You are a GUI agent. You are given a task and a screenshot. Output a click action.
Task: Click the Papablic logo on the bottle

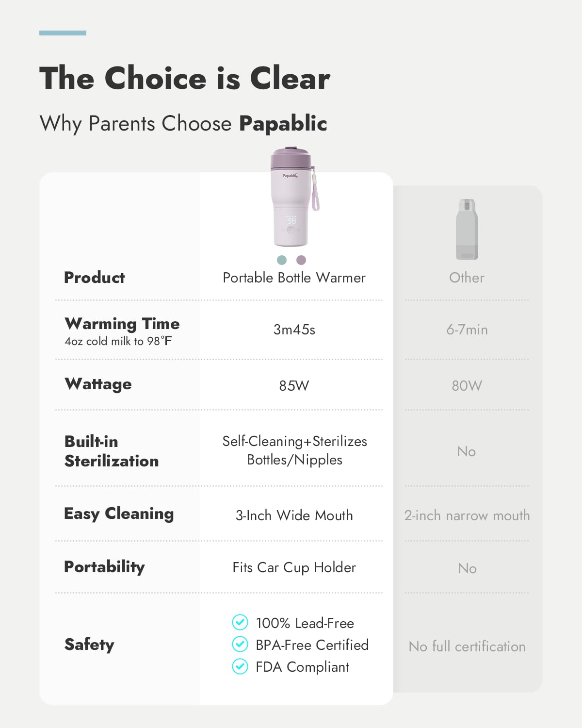click(x=291, y=176)
